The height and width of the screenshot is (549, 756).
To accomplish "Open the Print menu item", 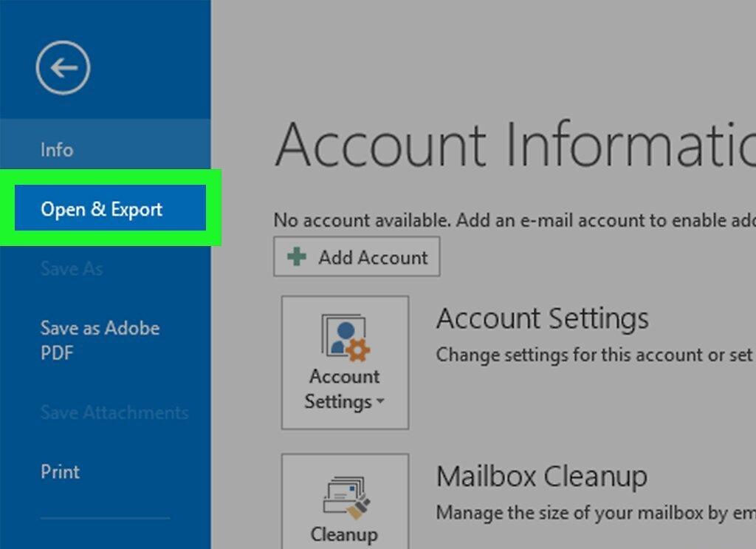I will click(x=60, y=471).
